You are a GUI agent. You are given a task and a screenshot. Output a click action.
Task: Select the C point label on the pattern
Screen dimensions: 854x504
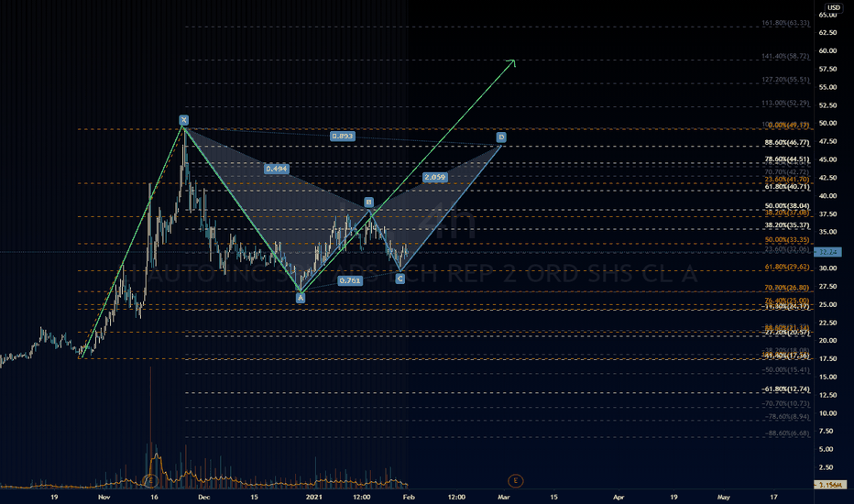[x=400, y=279]
